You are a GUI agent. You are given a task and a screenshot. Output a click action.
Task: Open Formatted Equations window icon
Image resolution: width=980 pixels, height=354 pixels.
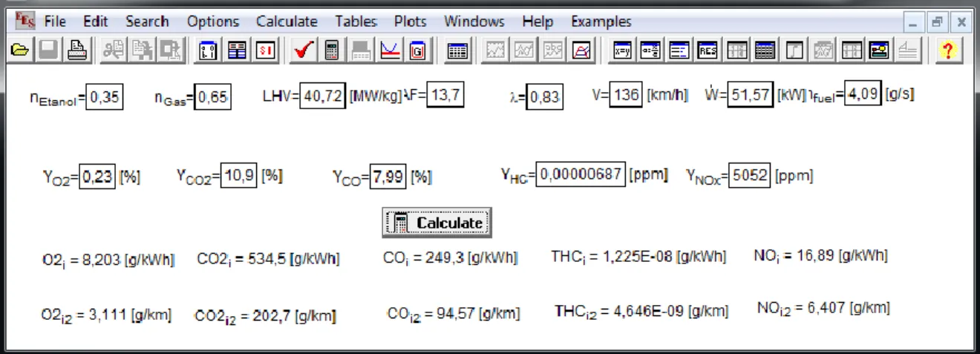pyautogui.click(x=652, y=50)
